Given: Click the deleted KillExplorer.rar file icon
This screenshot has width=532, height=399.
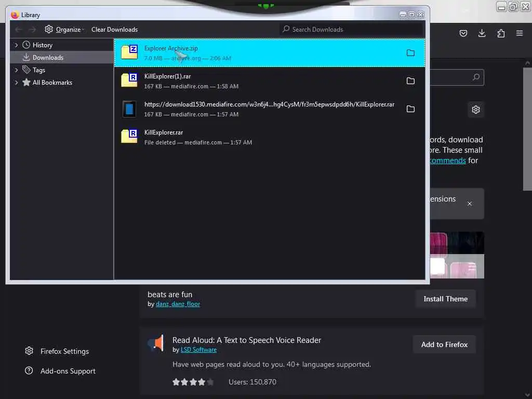Looking at the screenshot, I should (129, 137).
